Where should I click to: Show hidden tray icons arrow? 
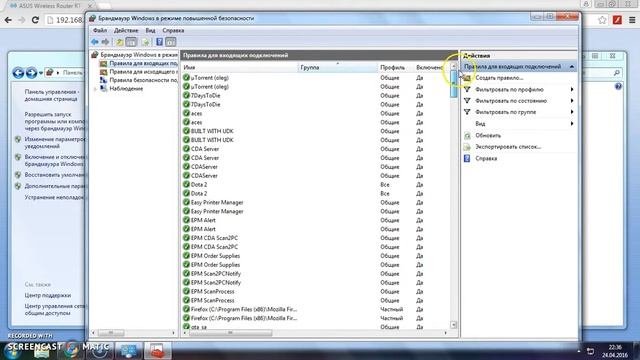point(579,351)
